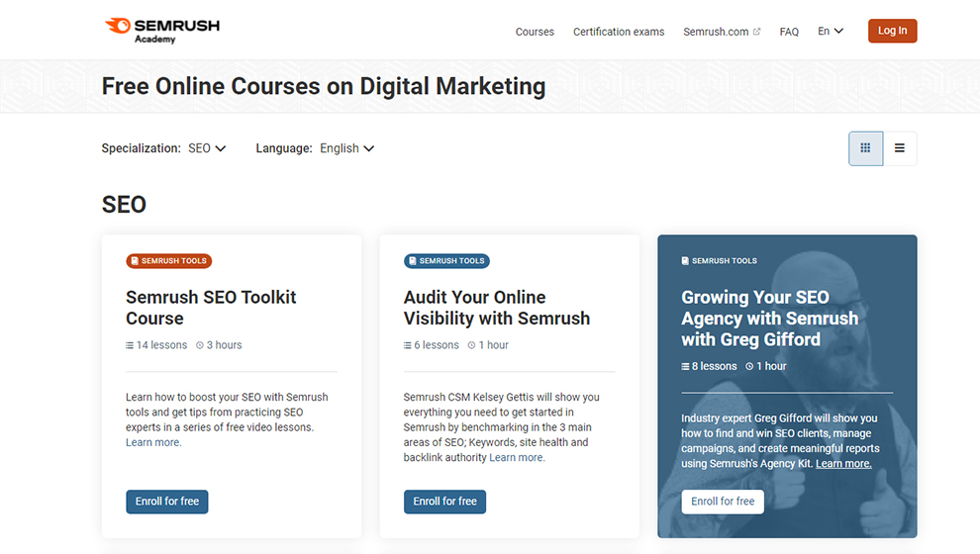Image resolution: width=980 pixels, height=554 pixels.
Task: Click Learn more in Greg Gifford card
Action: [843, 463]
